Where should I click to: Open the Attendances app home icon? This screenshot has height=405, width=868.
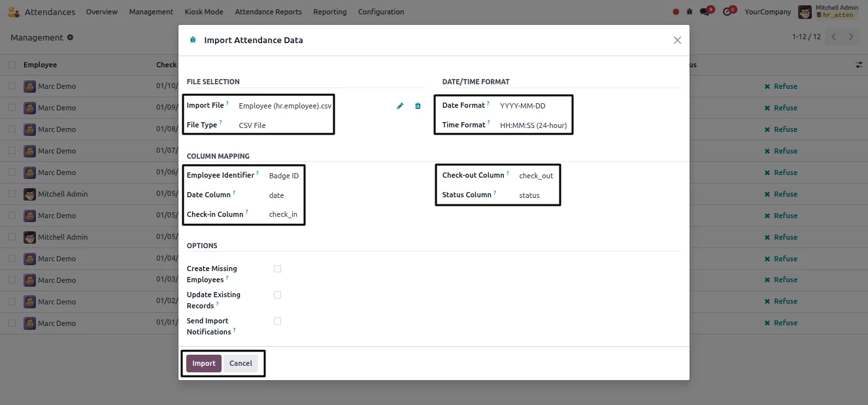(x=13, y=12)
